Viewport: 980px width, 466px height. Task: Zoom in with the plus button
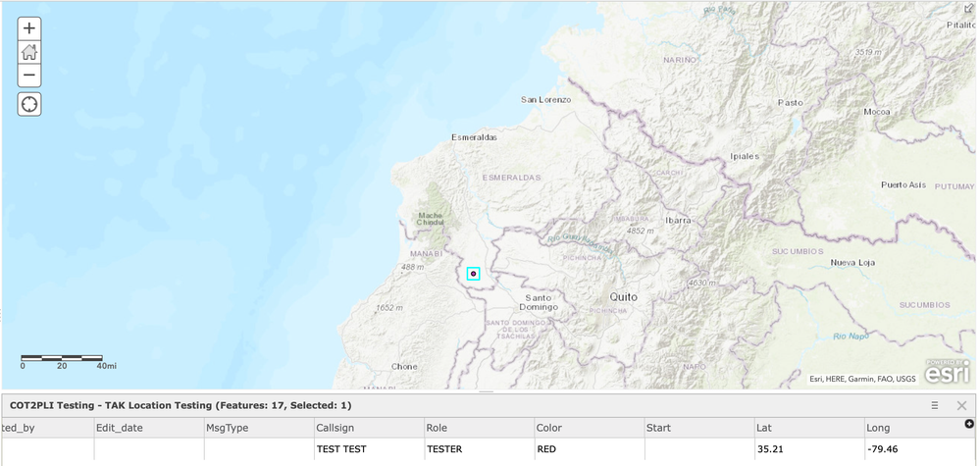pyautogui.click(x=29, y=28)
